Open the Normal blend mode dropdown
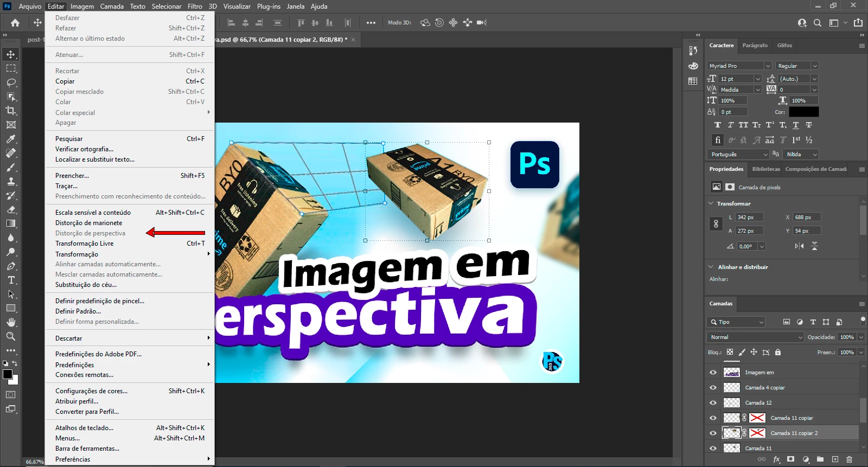 755,337
